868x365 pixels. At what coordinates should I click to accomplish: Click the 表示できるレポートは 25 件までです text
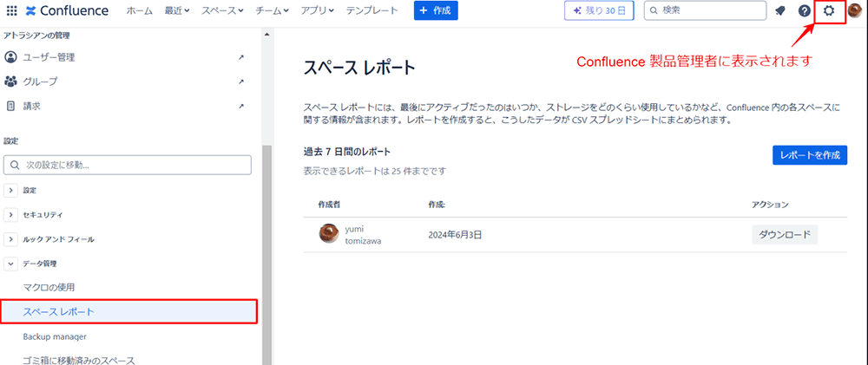pyautogui.click(x=375, y=171)
